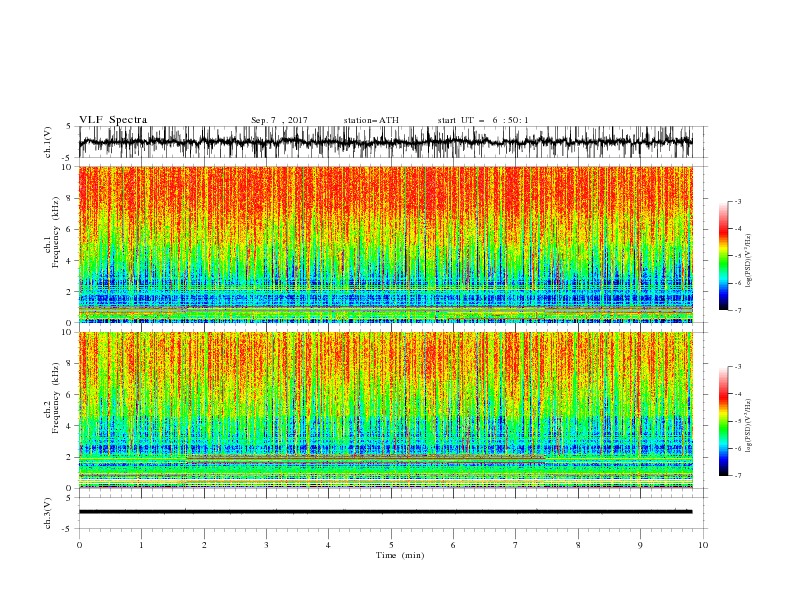
Task: Click the ch.1 colorbar 'log(PSD)(V²/Hz)' label
Action: [x=749, y=261]
